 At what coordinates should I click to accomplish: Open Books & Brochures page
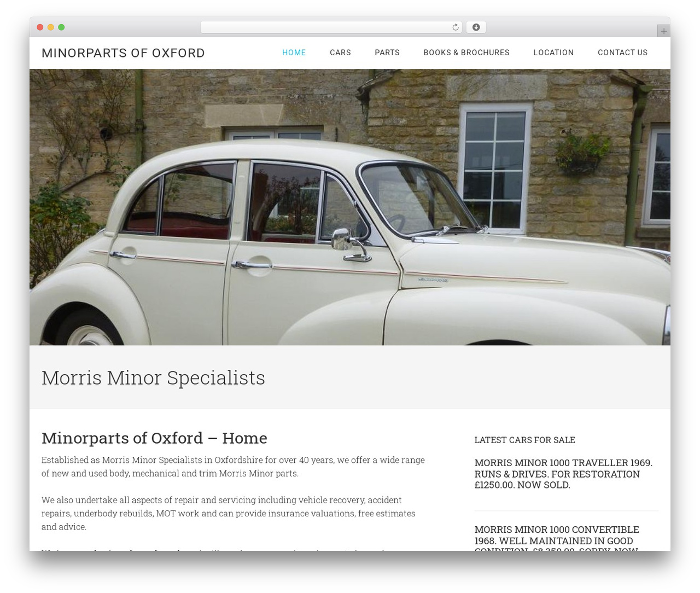coord(466,53)
